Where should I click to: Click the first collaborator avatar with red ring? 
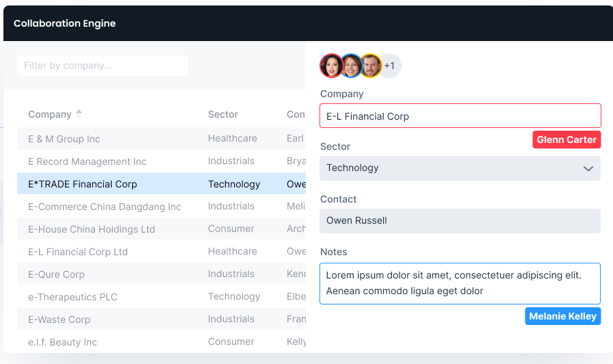point(332,66)
